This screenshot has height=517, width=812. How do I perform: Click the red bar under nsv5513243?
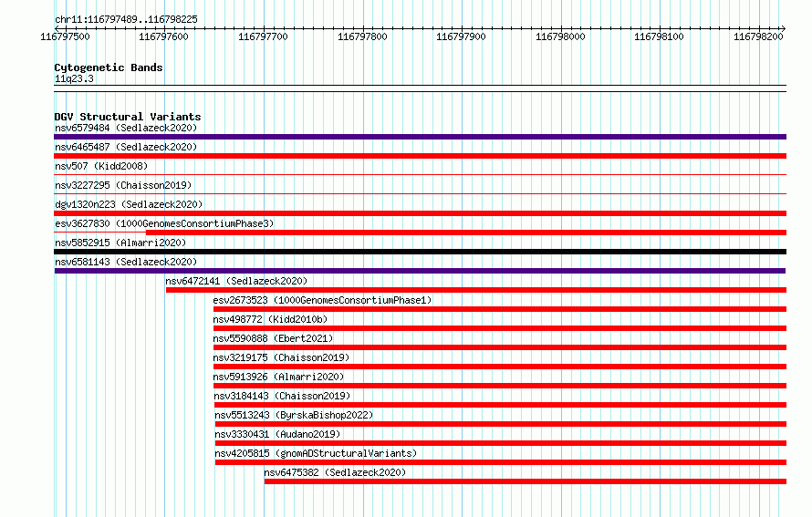501,424
